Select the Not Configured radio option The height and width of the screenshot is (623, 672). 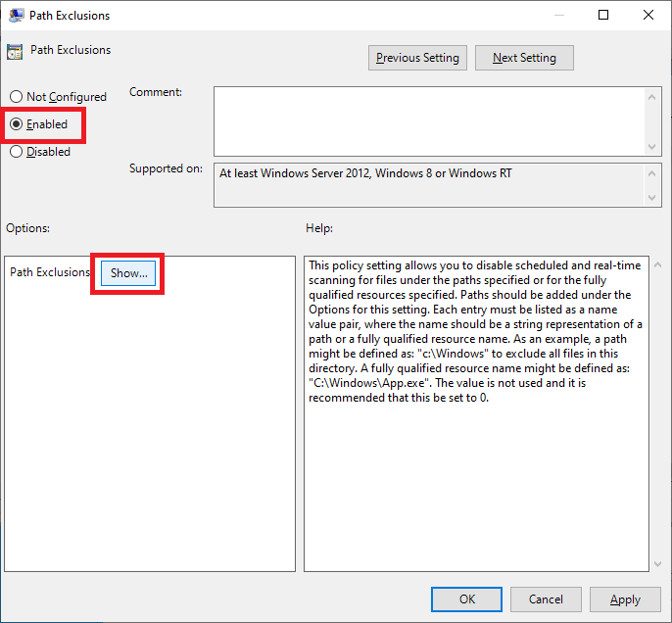click(x=16, y=97)
